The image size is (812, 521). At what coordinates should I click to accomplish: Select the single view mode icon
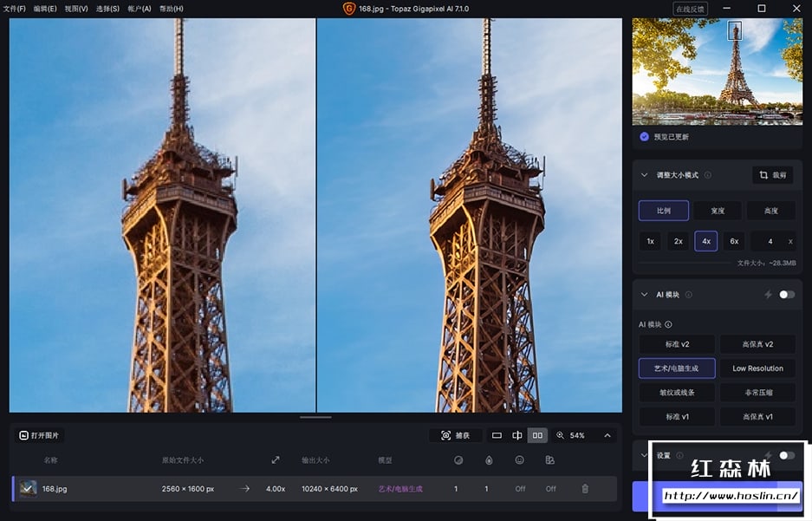tap(497, 435)
